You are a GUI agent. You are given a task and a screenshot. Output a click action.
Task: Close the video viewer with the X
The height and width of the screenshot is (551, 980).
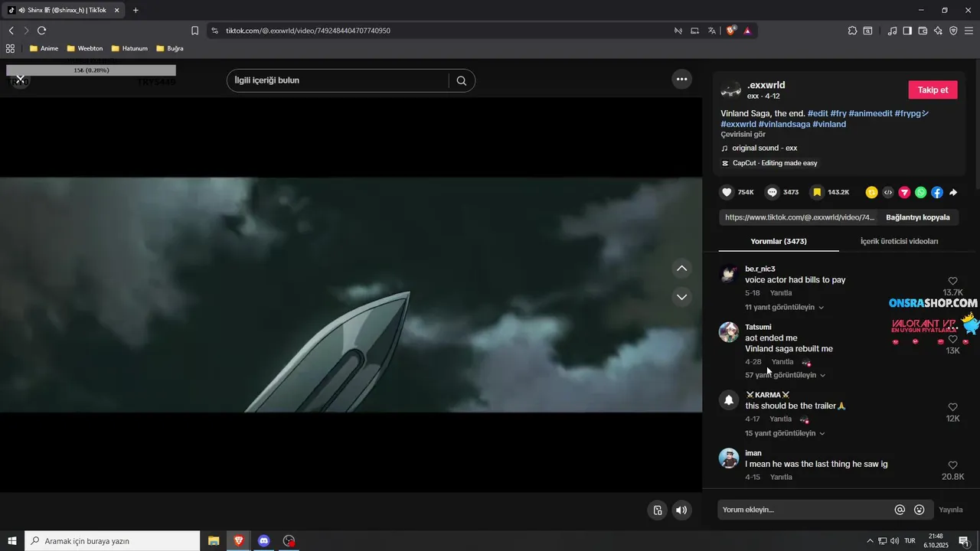(x=21, y=80)
